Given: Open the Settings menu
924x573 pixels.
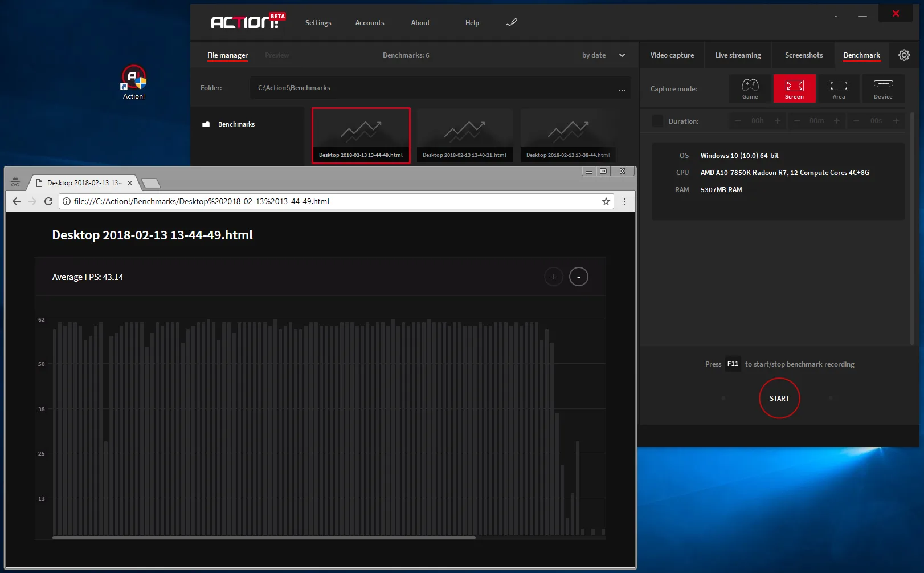Looking at the screenshot, I should pyautogui.click(x=318, y=23).
